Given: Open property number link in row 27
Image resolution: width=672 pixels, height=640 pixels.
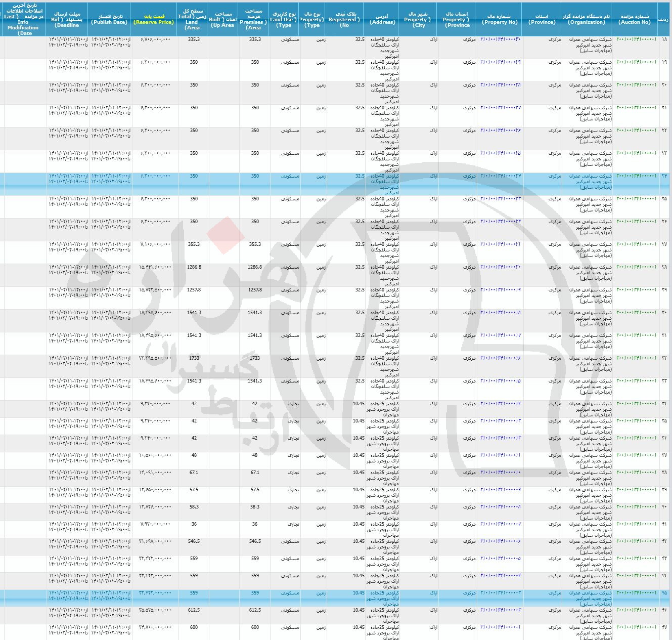Looking at the screenshot, I should pyautogui.click(x=500, y=244).
